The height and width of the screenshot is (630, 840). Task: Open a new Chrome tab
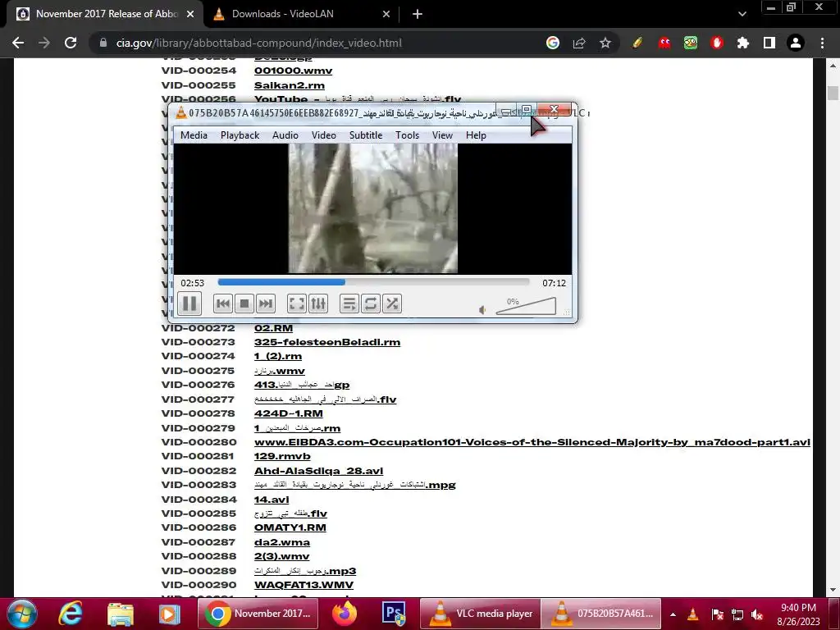tap(418, 14)
